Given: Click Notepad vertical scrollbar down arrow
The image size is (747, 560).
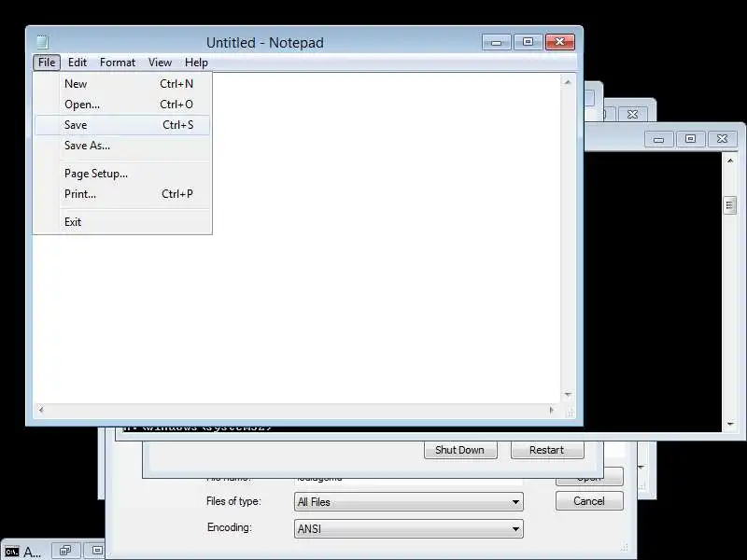Looking at the screenshot, I should (x=567, y=394).
